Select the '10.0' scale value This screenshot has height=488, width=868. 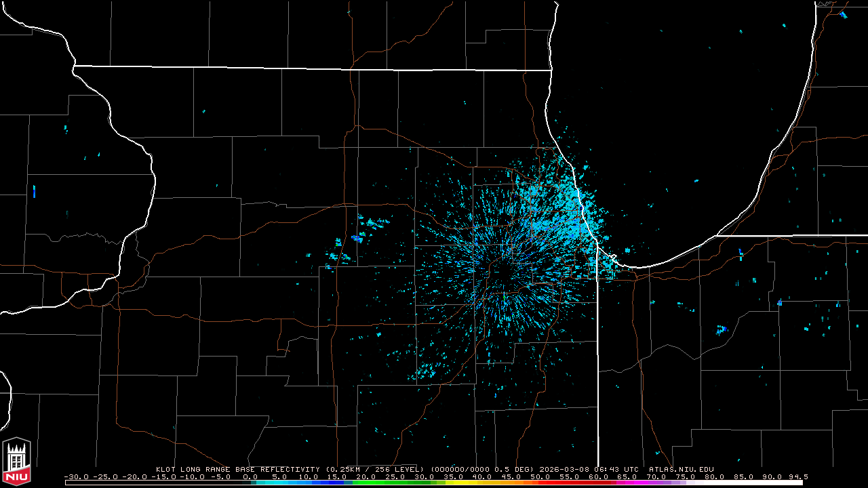coord(308,476)
